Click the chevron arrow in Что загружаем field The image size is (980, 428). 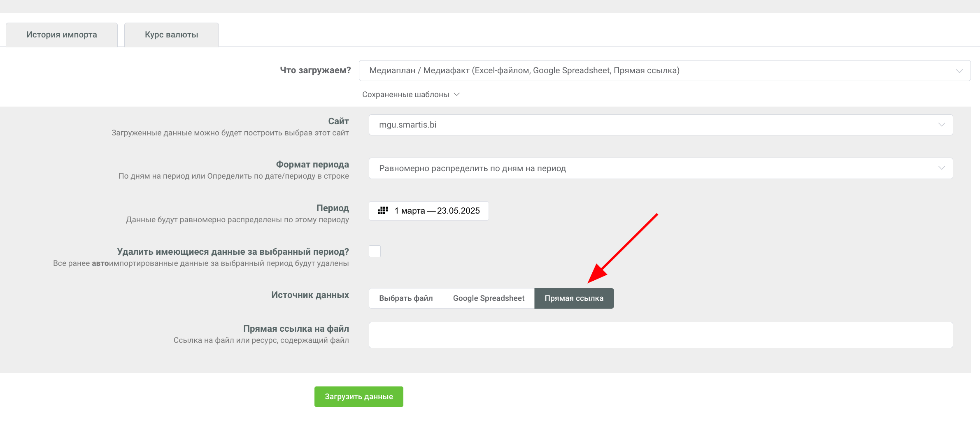tap(959, 71)
